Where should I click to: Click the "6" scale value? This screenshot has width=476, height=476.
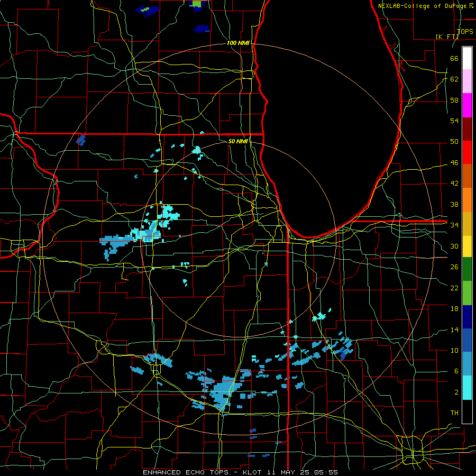point(456,371)
